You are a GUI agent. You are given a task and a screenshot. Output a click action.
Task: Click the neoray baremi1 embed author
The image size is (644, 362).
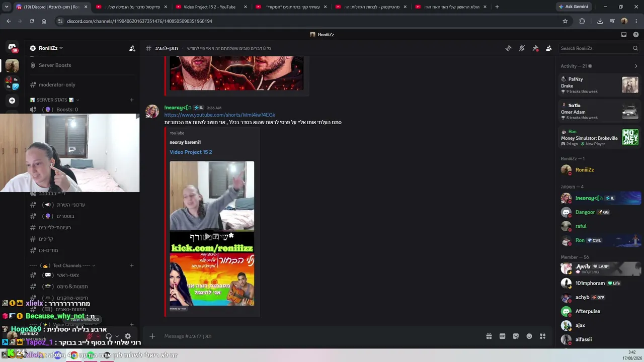(x=185, y=142)
